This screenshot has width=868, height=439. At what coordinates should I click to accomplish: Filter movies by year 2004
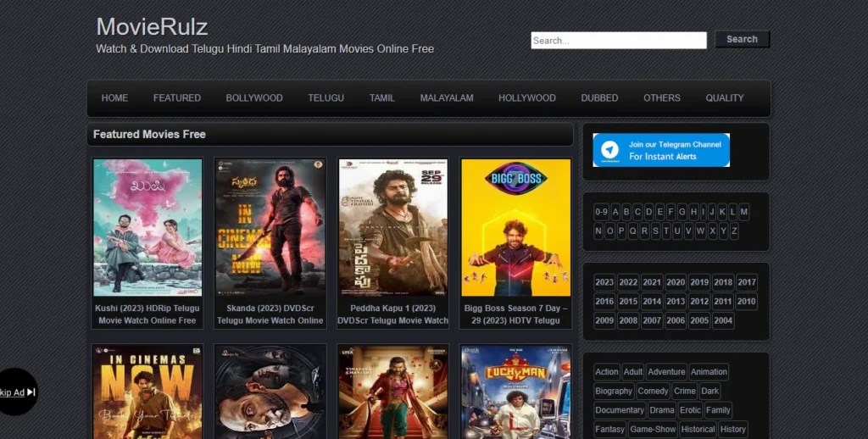click(x=723, y=320)
